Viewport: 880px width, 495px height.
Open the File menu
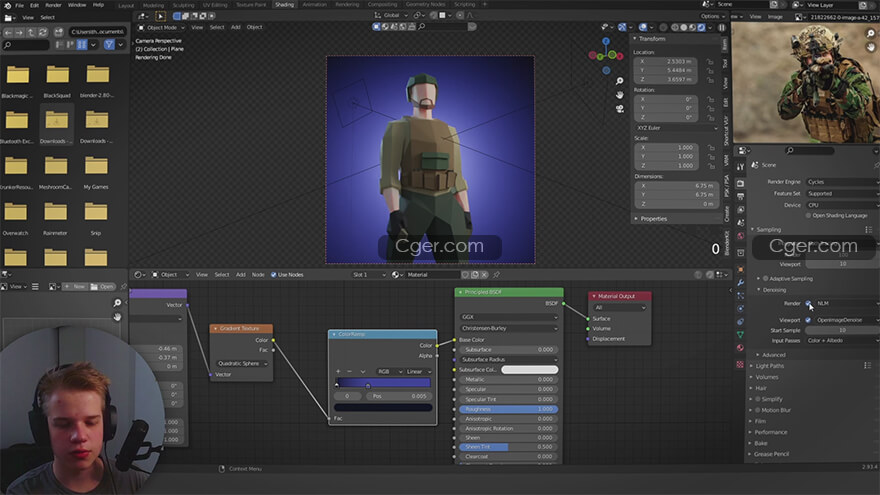click(x=20, y=5)
